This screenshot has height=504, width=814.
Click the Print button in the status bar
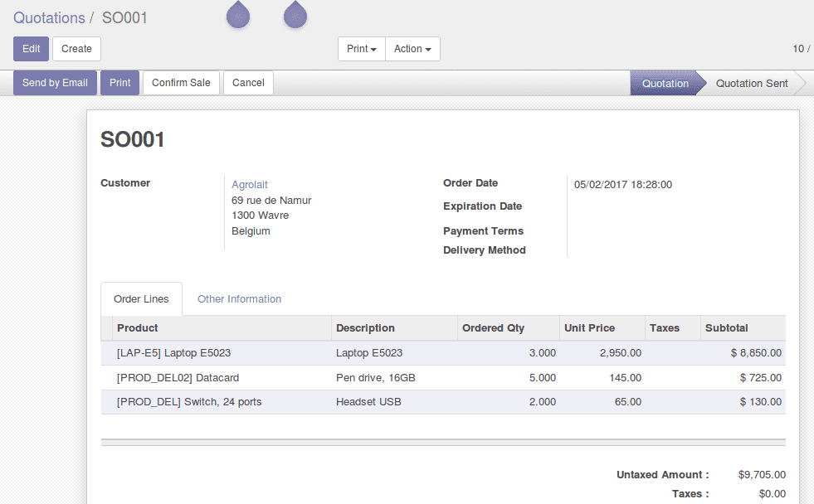(x=119, y=82)
